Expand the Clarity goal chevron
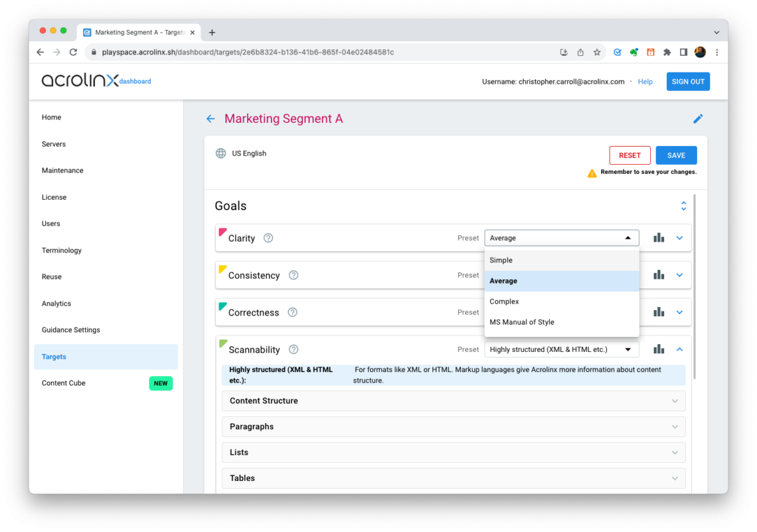 pyautogui.click(x=679, y=238)
